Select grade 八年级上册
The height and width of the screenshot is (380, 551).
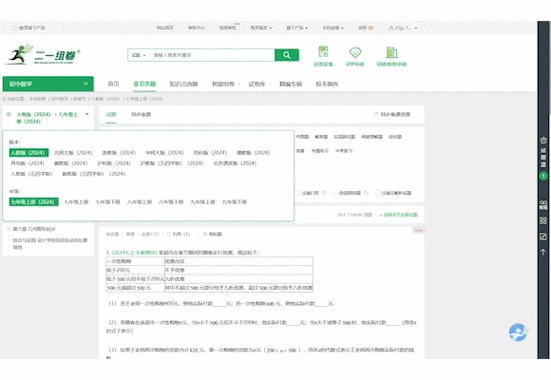(x=140, y=202)
